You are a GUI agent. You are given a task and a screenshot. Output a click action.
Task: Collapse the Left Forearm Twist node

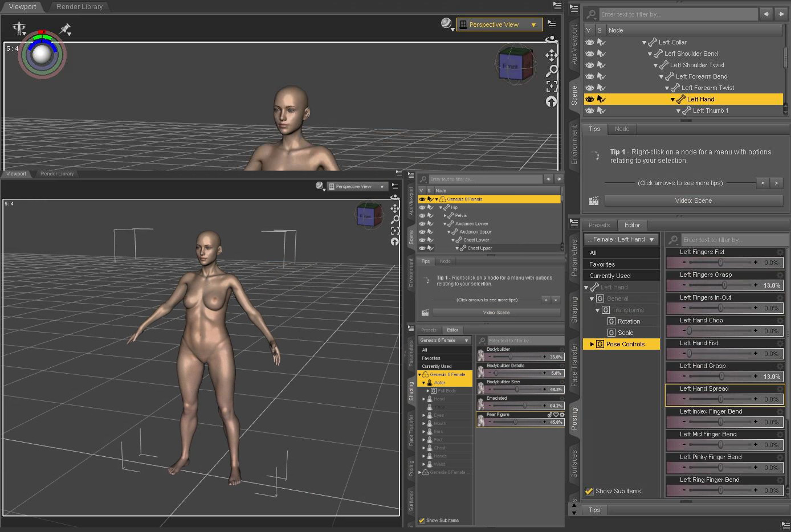point(666,88)
